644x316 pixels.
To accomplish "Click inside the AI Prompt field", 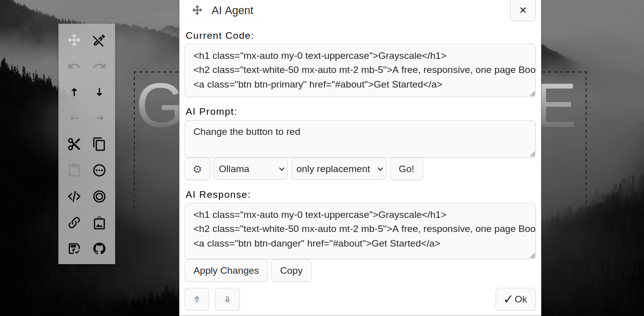I will (x=360, y=139).
